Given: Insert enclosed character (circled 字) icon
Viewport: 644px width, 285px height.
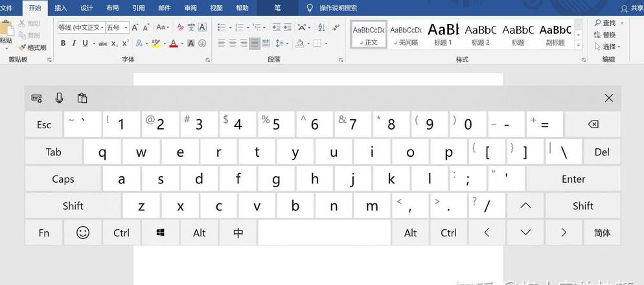Looking at the screenshot, I should point(202,43).
